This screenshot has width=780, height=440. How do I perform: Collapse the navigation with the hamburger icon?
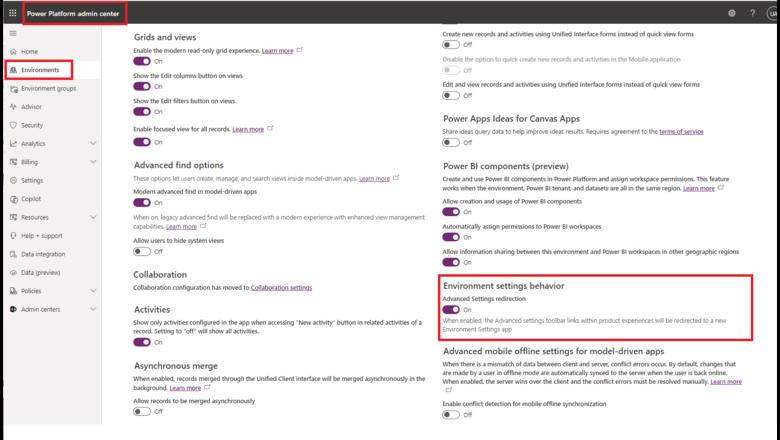(13, 33)
